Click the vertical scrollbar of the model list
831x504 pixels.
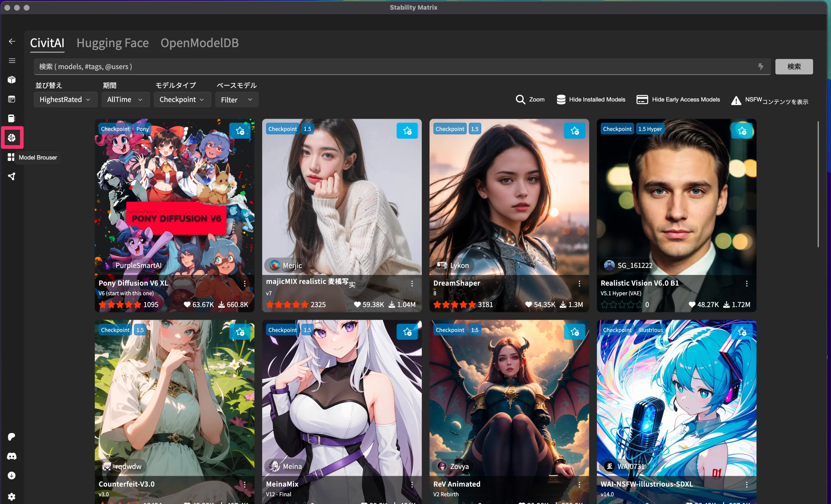click(818, 184)
